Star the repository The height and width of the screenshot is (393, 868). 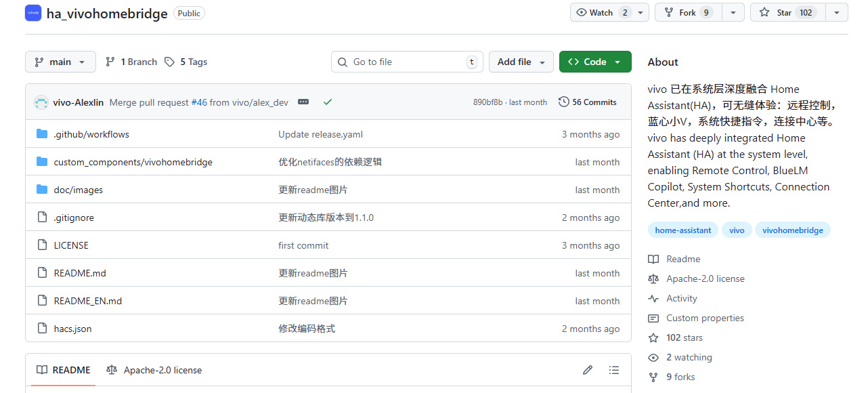[x=788, y=12]
